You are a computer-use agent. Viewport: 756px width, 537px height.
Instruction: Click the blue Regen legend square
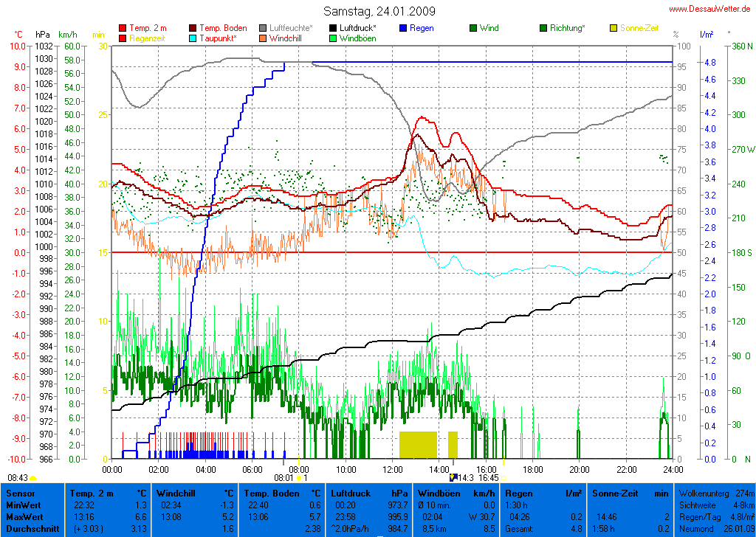(x=403, y=28)
